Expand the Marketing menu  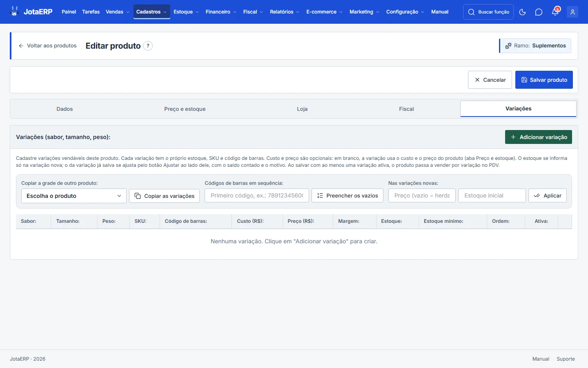[x=364, y=12]
